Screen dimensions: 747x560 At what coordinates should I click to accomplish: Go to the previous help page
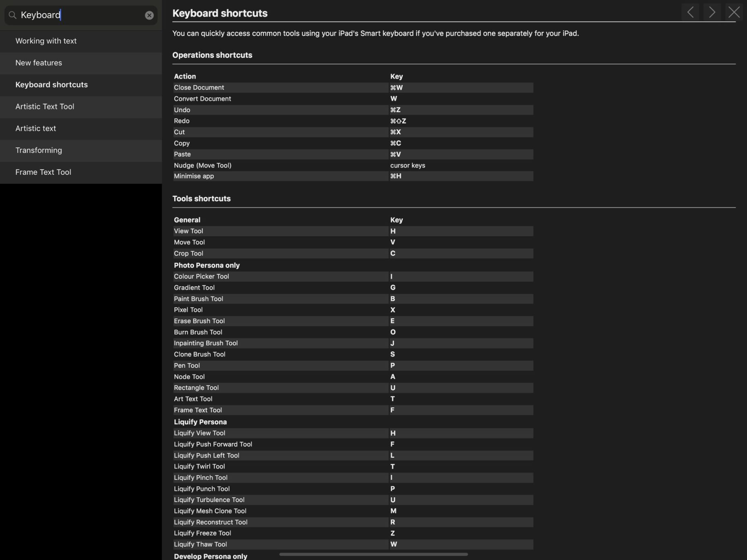tap(690, 12)
